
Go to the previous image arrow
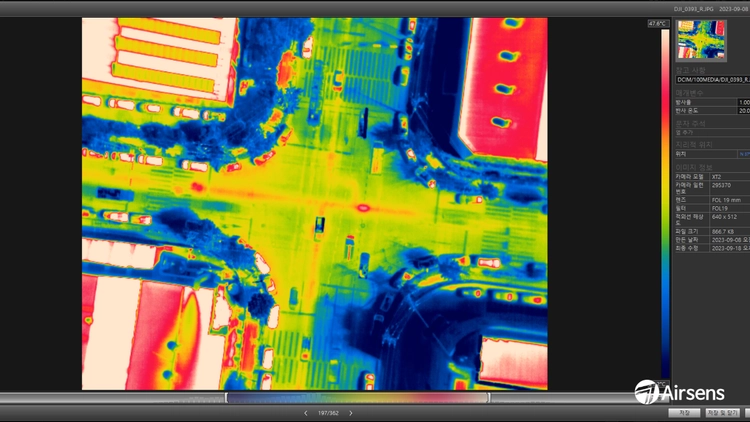306,413
